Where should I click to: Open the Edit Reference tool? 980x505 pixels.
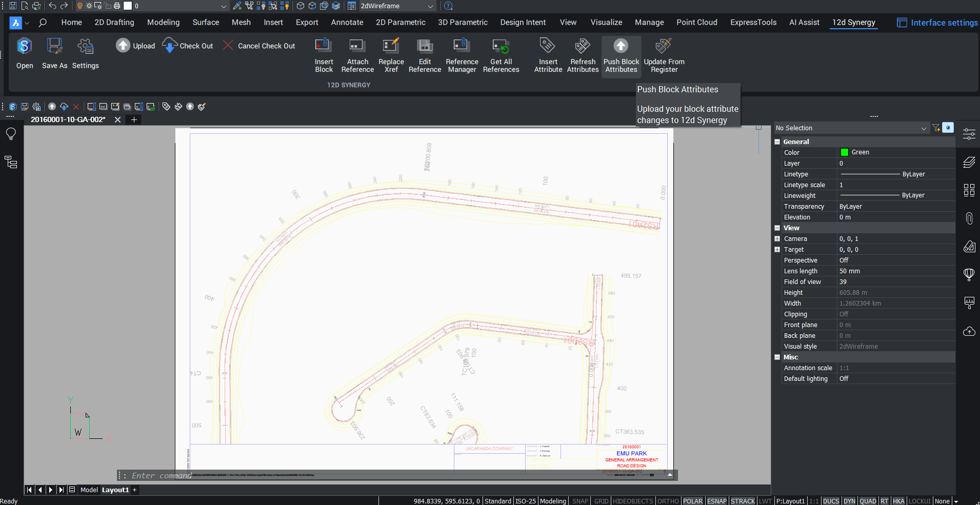pyautogui.click(x=425, y=55)
